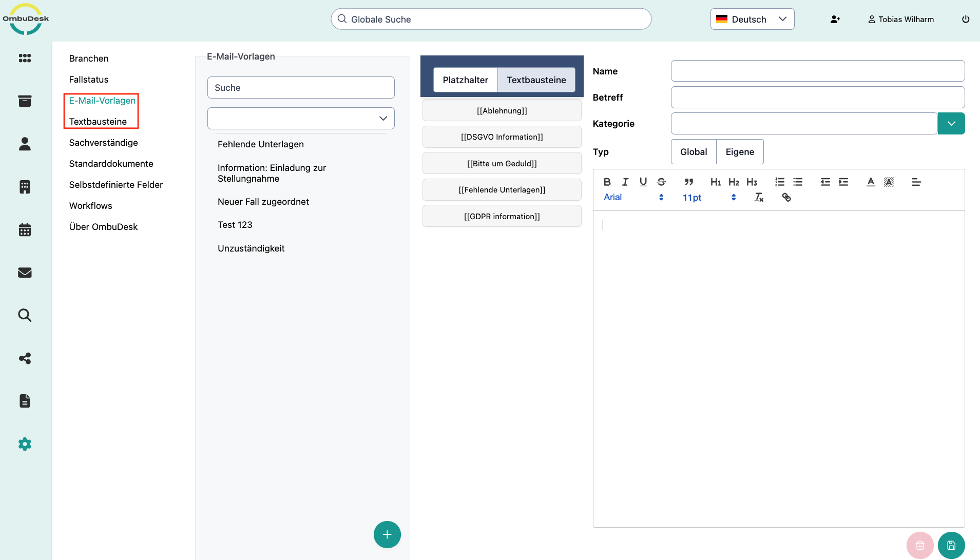Open the 11pt font size dropdown
Image resolution: width=980 pixels, height=560 pixels.
[x=709, y=197]
